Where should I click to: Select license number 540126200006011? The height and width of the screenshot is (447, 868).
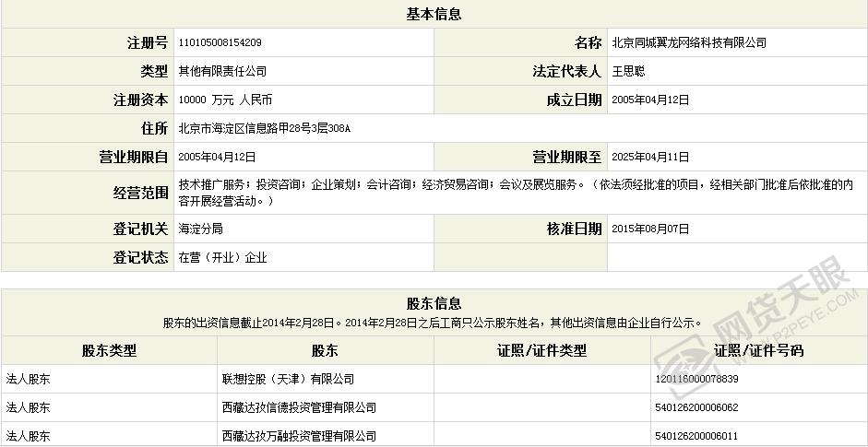tap(696, 436)
